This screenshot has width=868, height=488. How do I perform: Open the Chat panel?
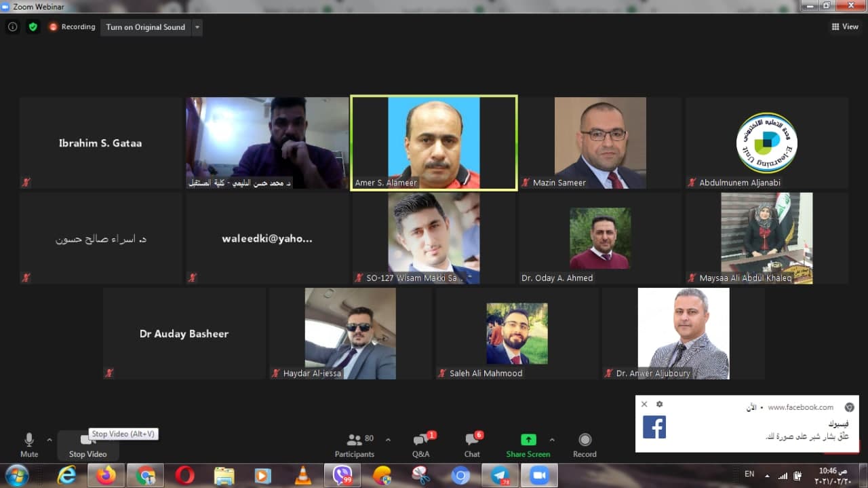pos(472,445)
